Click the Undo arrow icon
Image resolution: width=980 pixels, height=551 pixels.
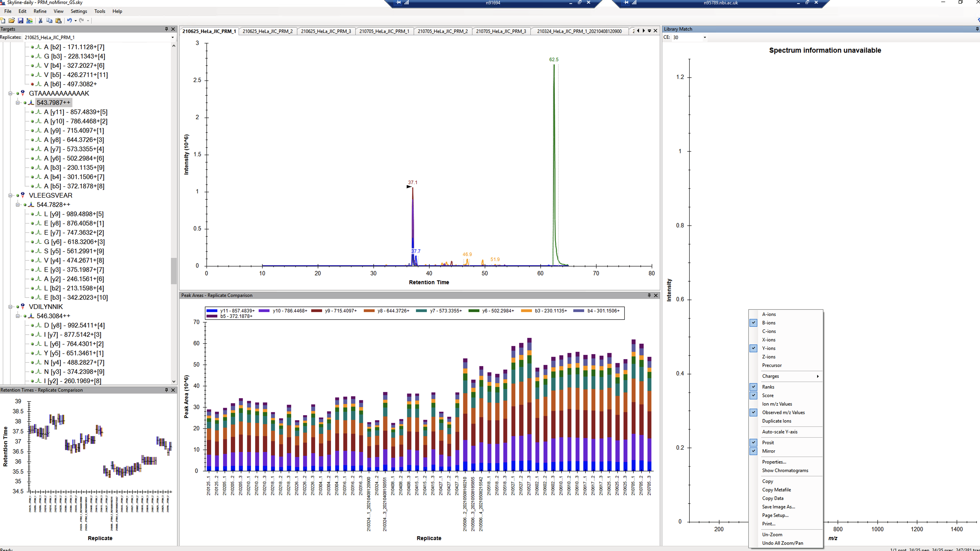(69, 20)
